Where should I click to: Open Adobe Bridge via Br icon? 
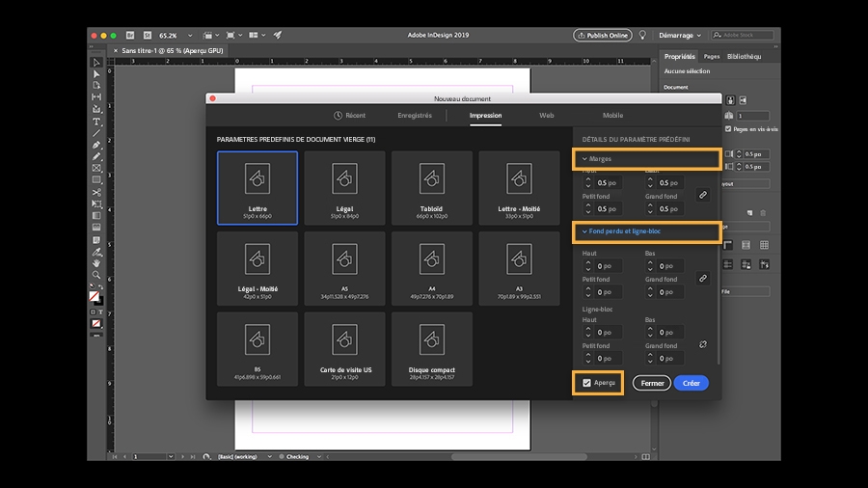(130, 35)
